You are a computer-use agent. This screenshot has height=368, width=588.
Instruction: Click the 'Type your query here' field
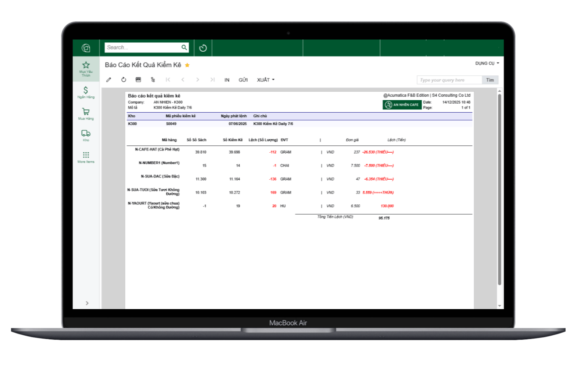pyautogui.click(x=449, y=80)
